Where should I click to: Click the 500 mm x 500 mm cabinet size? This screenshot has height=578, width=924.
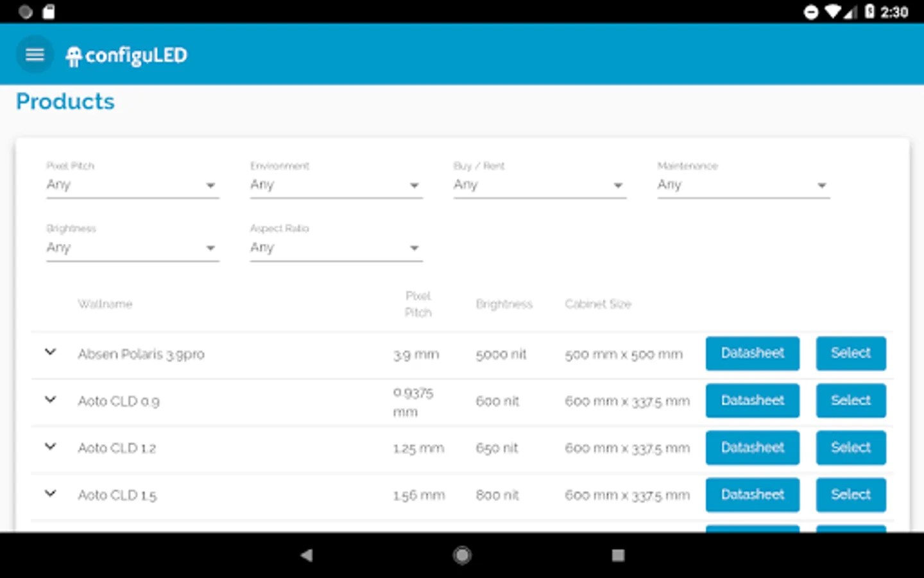624,354
